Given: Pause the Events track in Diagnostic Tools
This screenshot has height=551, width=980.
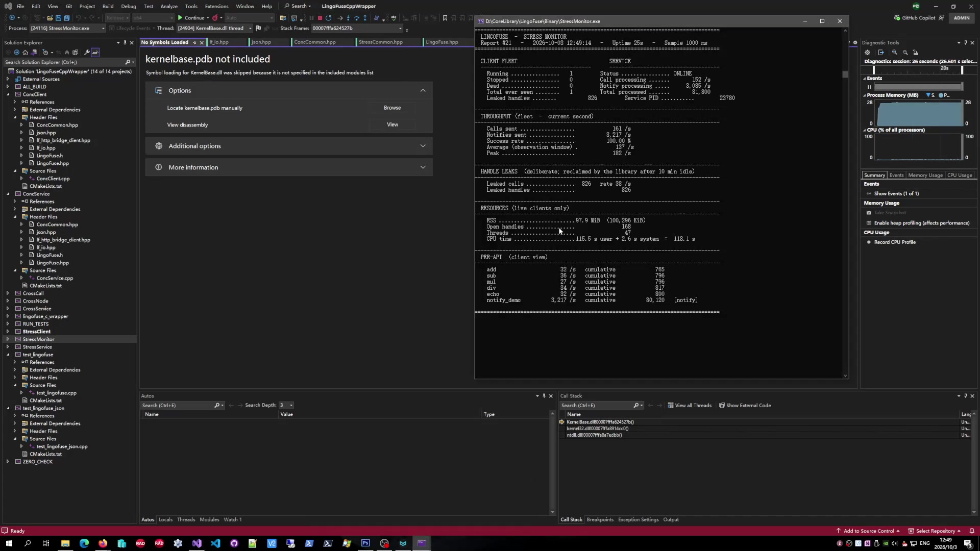Looking at the screenshot, I should (869, 87).
